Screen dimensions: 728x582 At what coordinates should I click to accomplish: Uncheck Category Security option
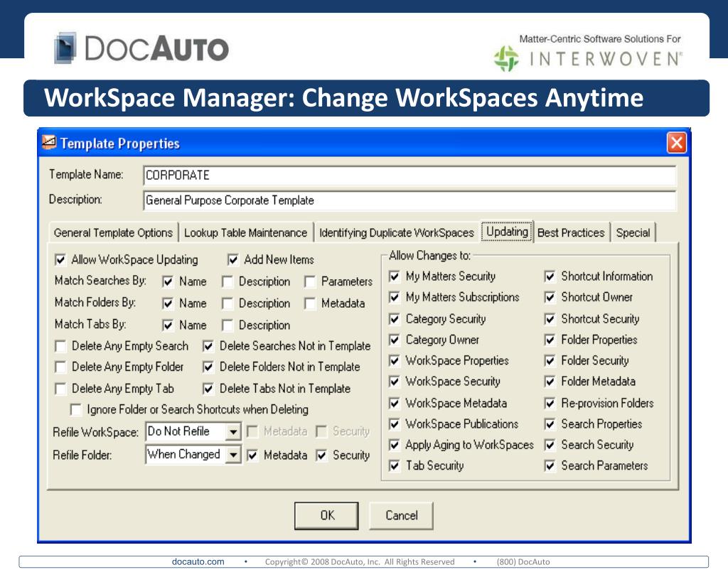pyautogui.click(x=394, y=319)
